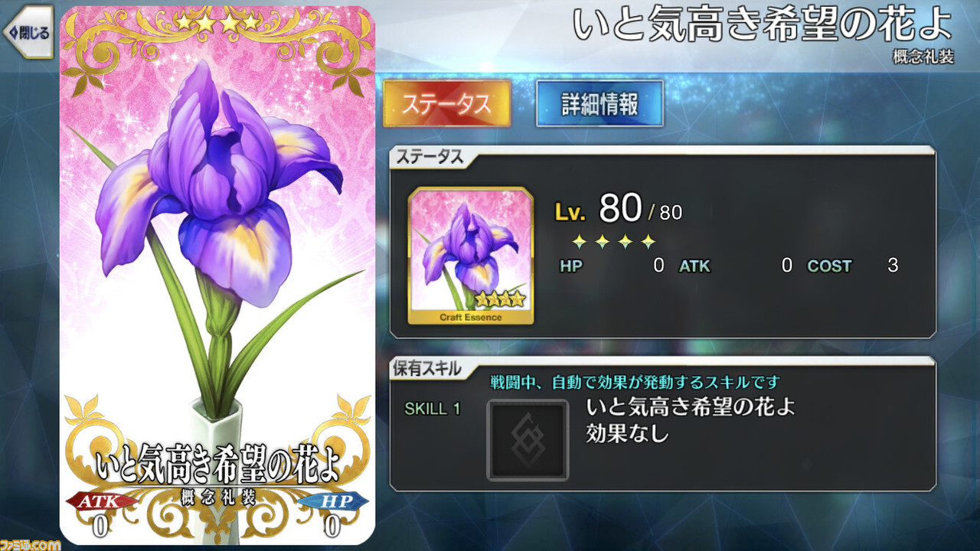The width and height of the screenshot is (980, 551).
Task: Click the 保有スキル panel header
Action: 427,368
